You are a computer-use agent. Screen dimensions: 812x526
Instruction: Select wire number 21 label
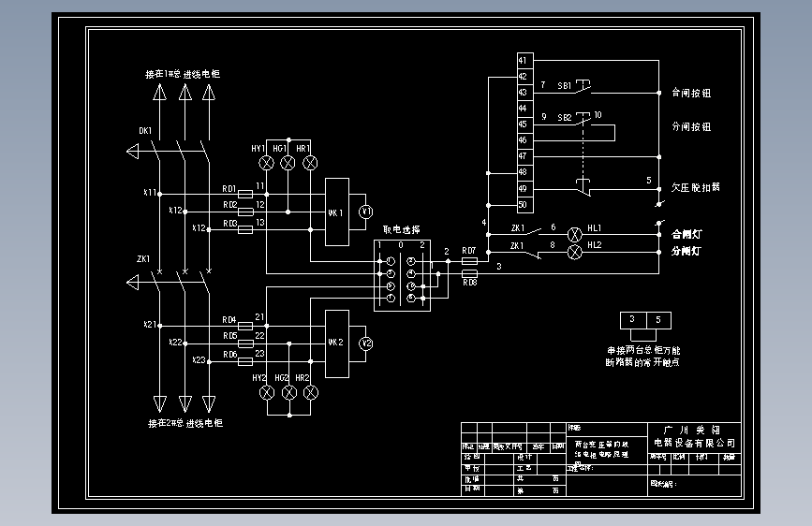click(x=260, y=317)
